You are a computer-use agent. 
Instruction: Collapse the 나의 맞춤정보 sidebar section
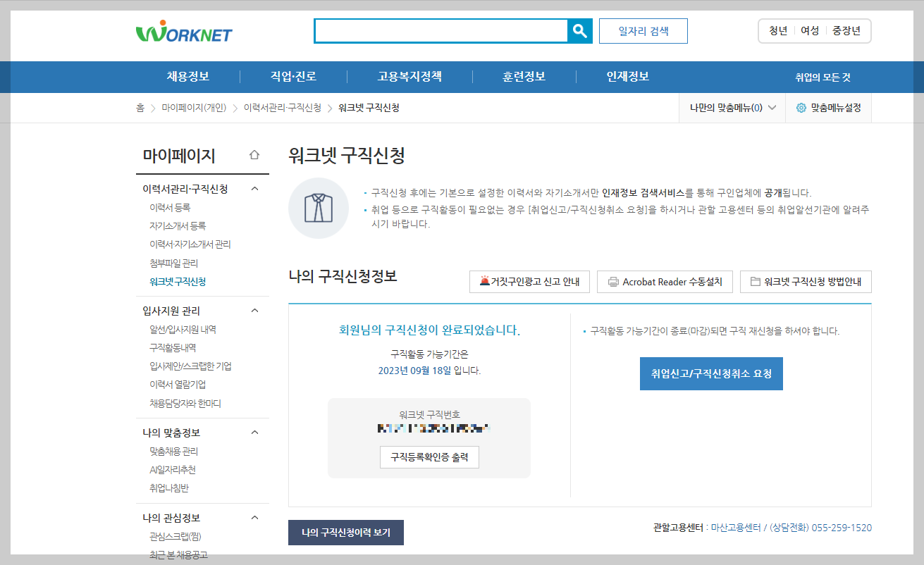tap(255, 433)
